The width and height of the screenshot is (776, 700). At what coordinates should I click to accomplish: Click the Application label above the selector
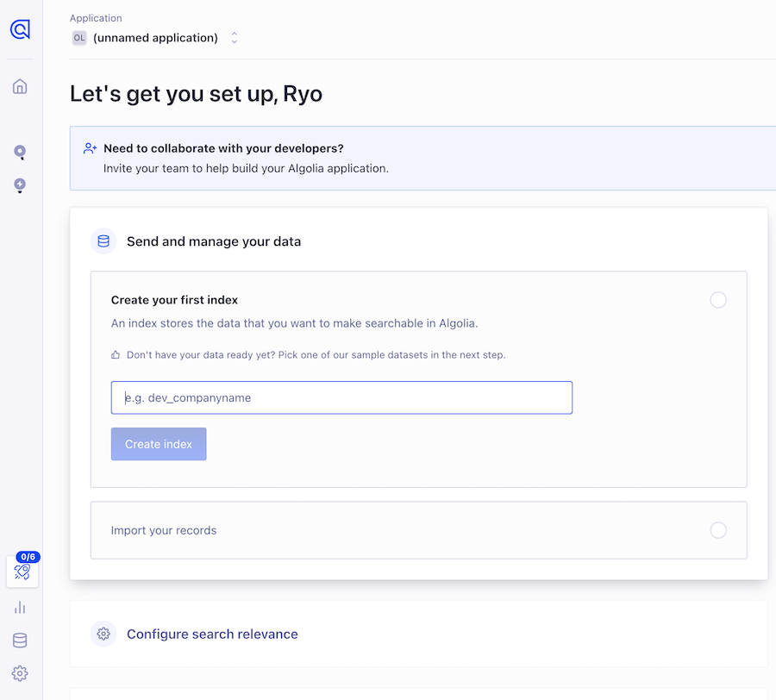point(96,18)
